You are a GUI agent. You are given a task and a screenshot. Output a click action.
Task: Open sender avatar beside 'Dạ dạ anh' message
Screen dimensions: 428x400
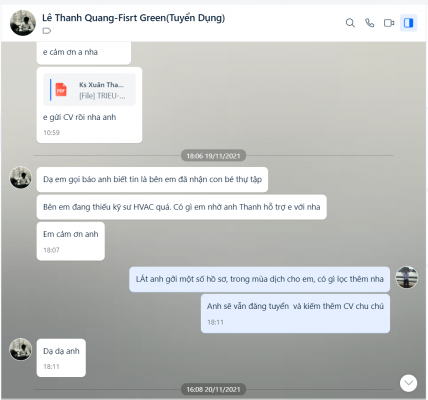click(x=21, y=349)
